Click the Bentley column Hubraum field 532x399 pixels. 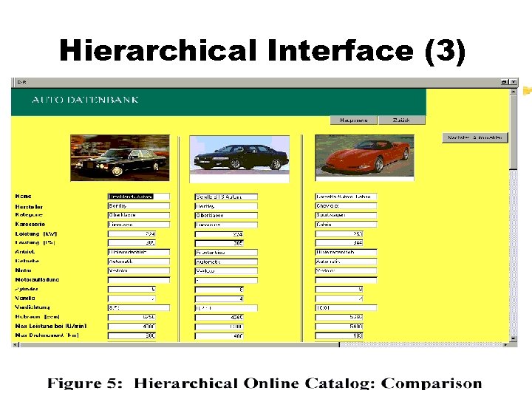(132, 317)
